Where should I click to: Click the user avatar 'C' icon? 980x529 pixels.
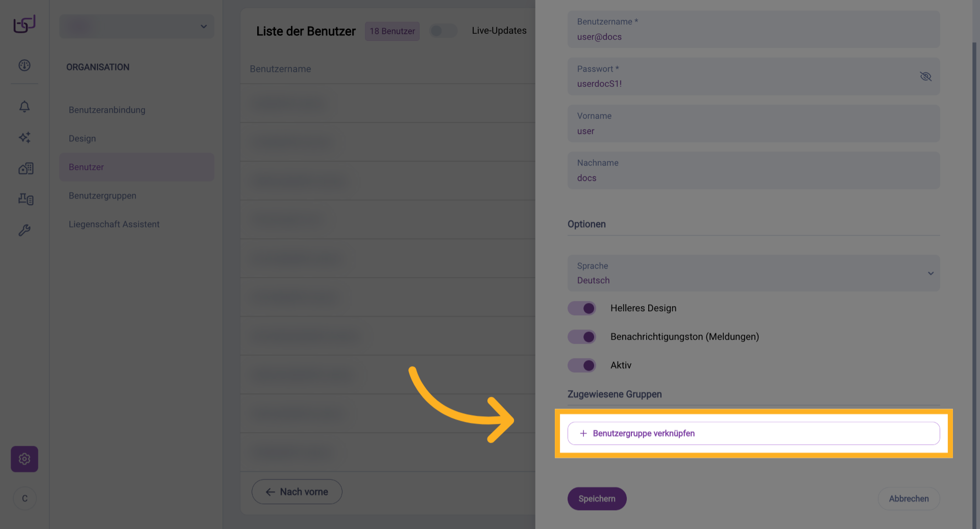(x=24, y=498)
